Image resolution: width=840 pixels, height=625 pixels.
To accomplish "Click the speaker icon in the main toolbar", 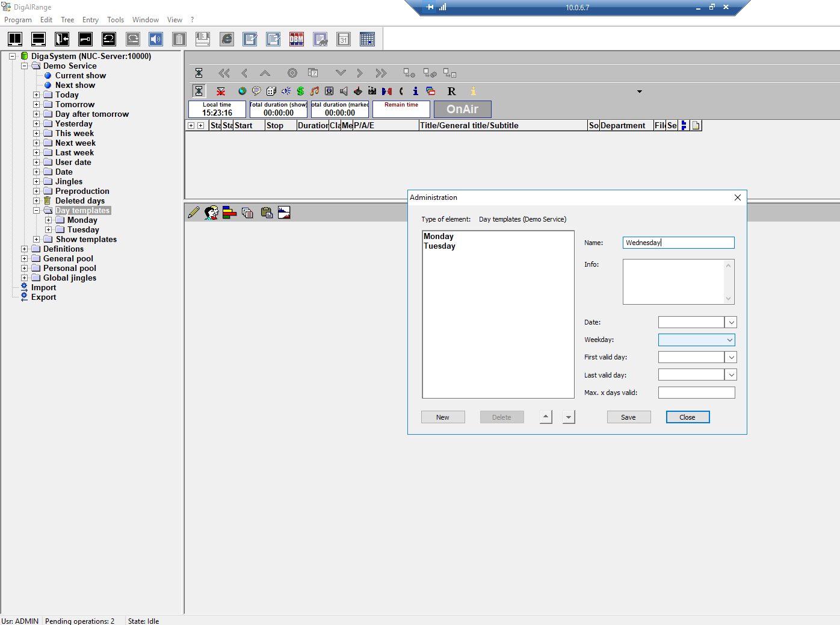I will (x=156, y=40).
